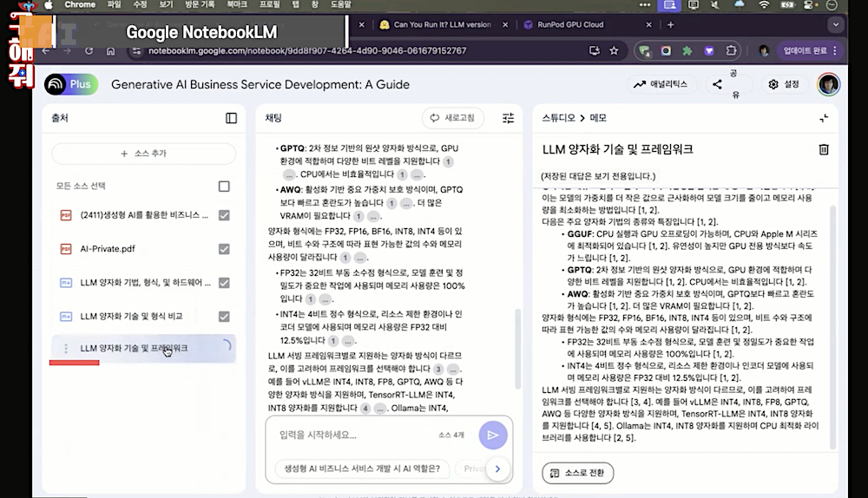868x498 pixels.
Task: Click notebook title Generative AI Business Service Development
Action: pyautogui.click(x=260, y=85)
